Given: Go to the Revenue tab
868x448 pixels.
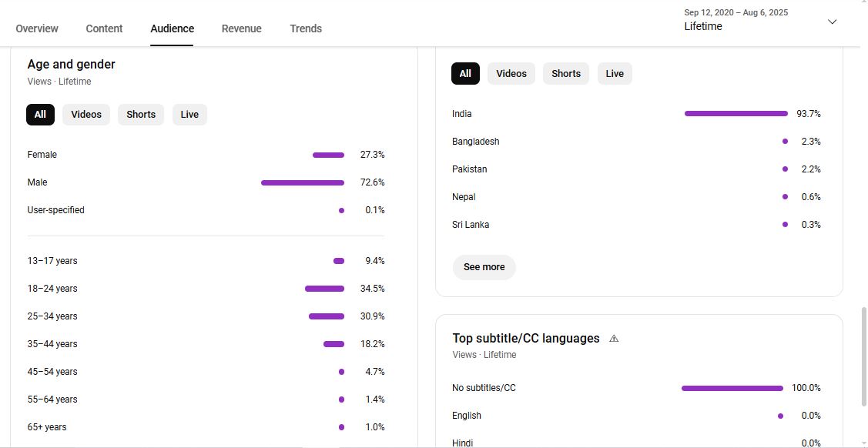Looking at the screenshot, I should click(x=241, y=28).
